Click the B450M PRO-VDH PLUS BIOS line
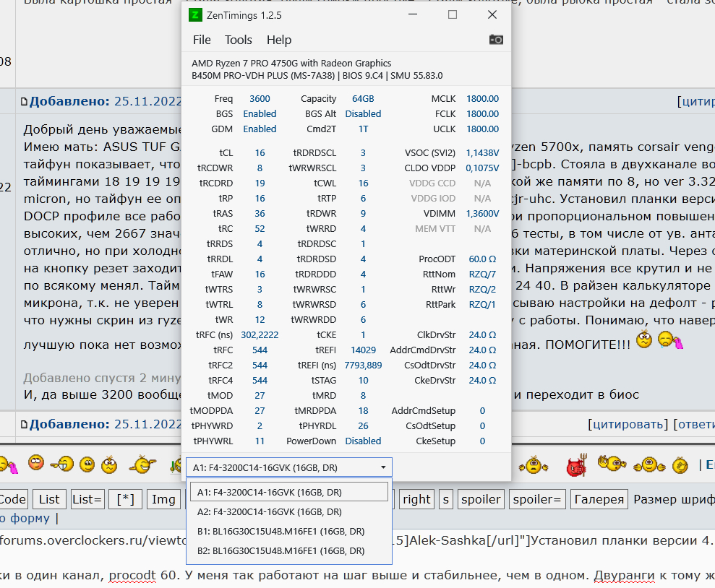The height and width of the screenshot is (588, 715). point(317,76)
